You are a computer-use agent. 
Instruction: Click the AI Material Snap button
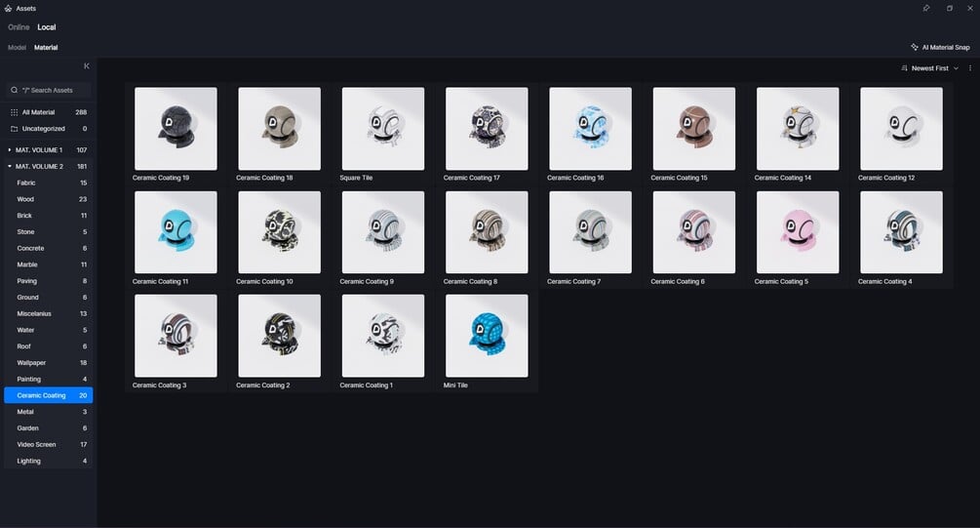[941, 47]
